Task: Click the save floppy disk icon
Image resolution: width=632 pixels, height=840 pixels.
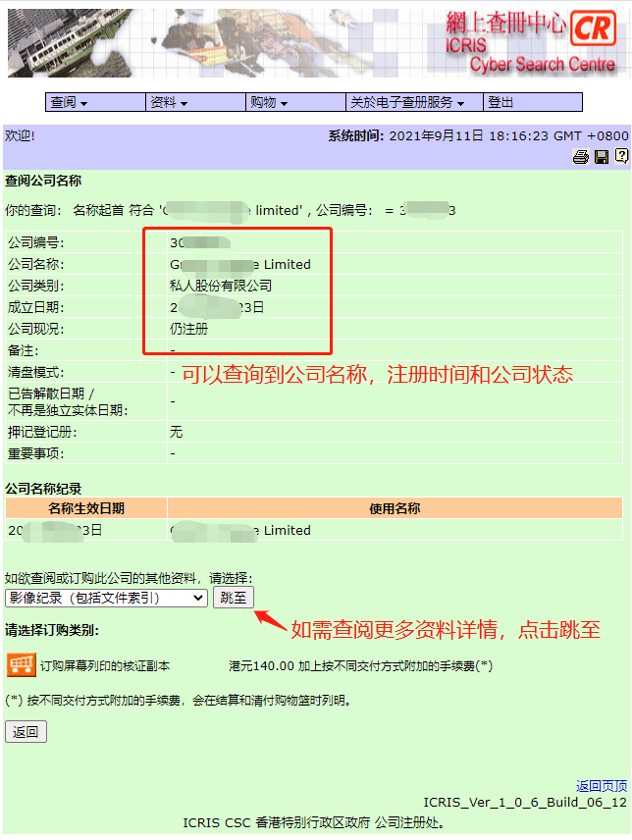Action: pos(602,157)
